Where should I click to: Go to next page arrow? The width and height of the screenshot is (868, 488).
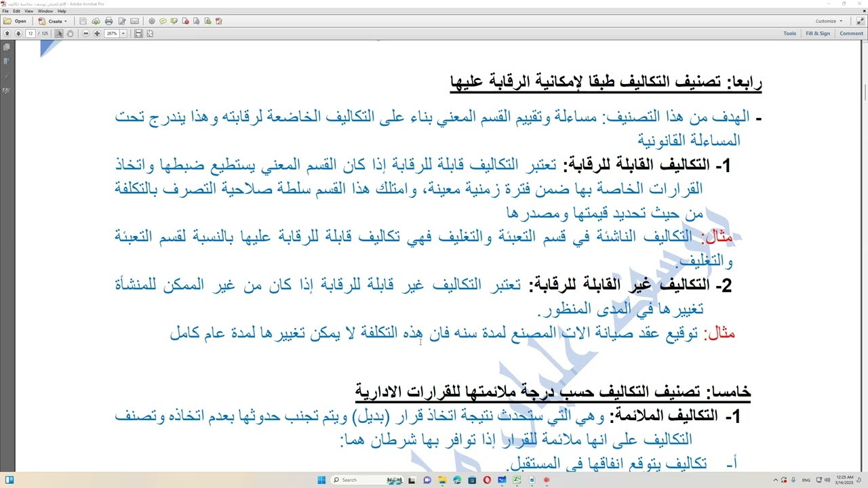coord(18,33)
